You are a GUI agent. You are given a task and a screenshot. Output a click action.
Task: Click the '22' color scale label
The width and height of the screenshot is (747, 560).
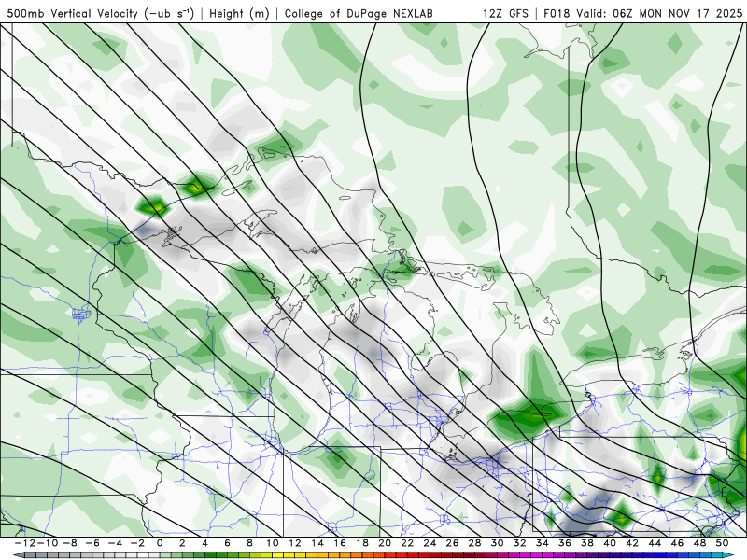click(x=407, y=543)
